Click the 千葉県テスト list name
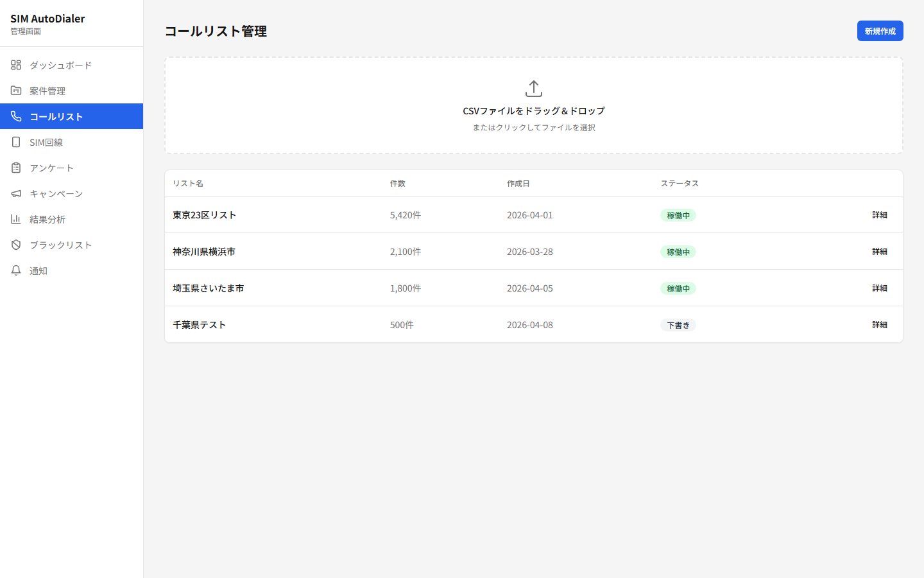924x578 pixels. click(x=200, y=325)
